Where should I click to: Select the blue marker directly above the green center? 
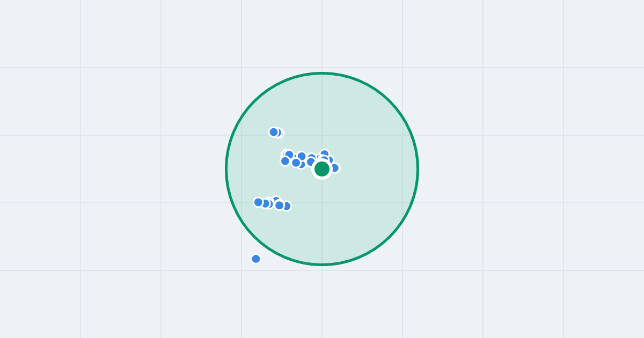pos(324,153)
